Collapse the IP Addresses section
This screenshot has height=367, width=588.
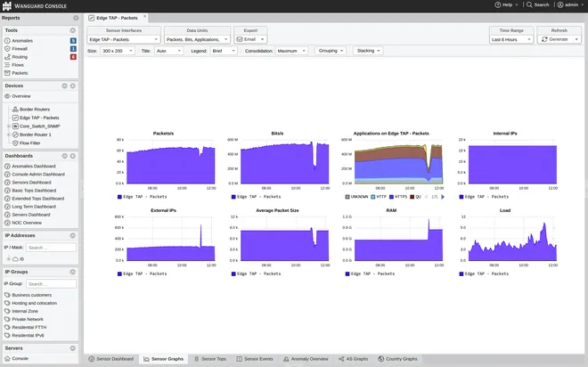[x=73, y=236]
